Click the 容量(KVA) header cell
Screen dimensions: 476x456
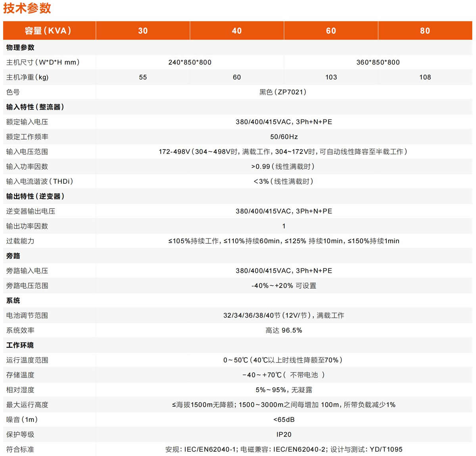48,31
